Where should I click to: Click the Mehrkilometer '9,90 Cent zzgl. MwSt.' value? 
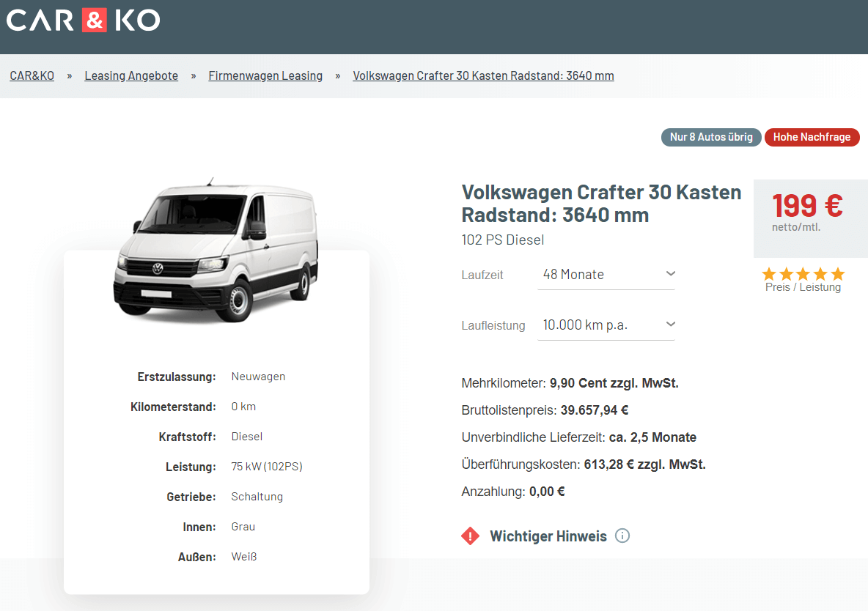[614, 383]
